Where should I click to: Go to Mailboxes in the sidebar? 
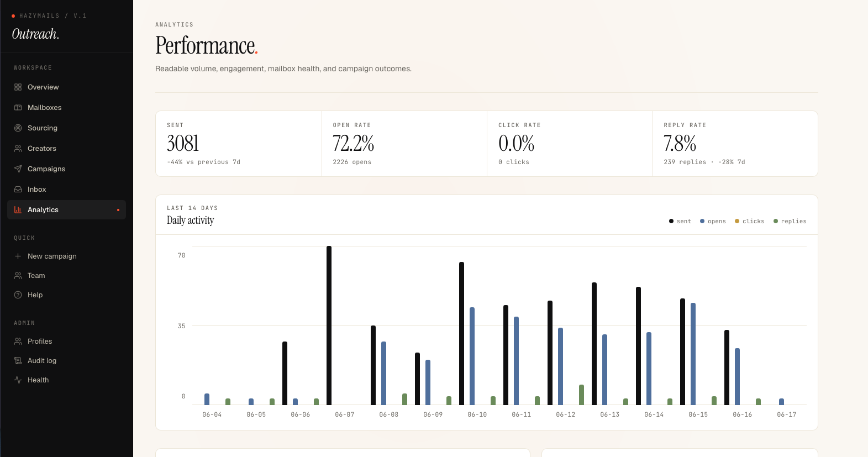[66, 108]
